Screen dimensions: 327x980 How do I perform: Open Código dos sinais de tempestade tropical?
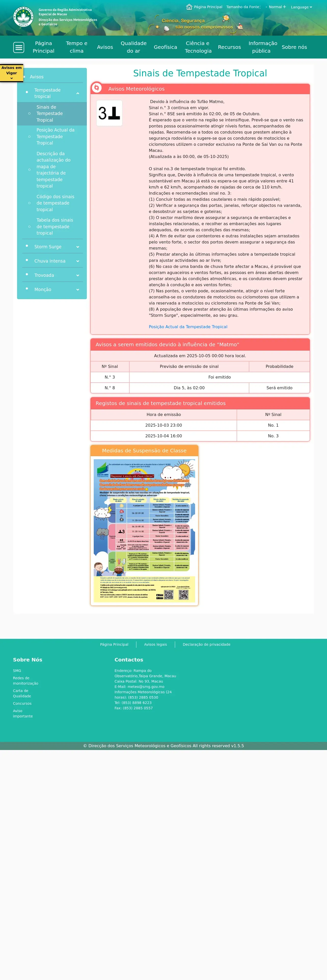[x=55, y=203]
